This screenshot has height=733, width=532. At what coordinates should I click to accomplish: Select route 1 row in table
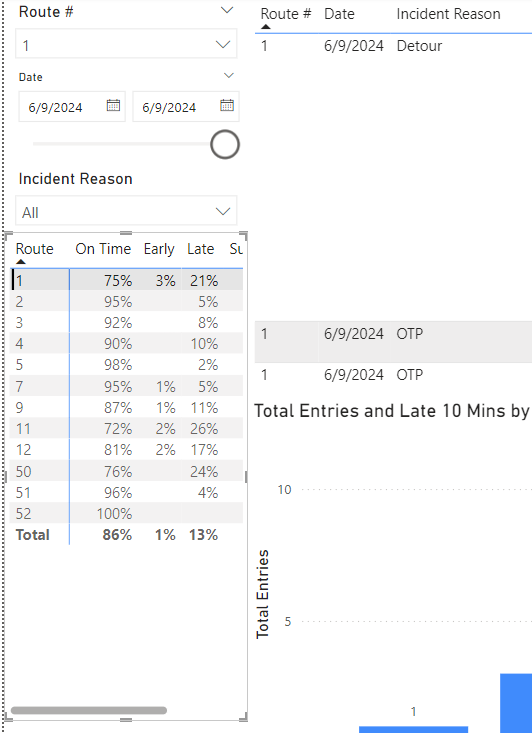[126, 280]
